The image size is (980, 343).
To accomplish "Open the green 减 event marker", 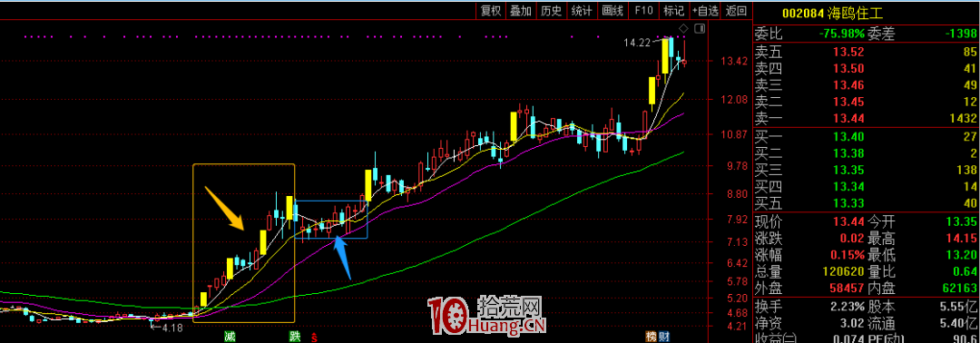I will (230, 337).
